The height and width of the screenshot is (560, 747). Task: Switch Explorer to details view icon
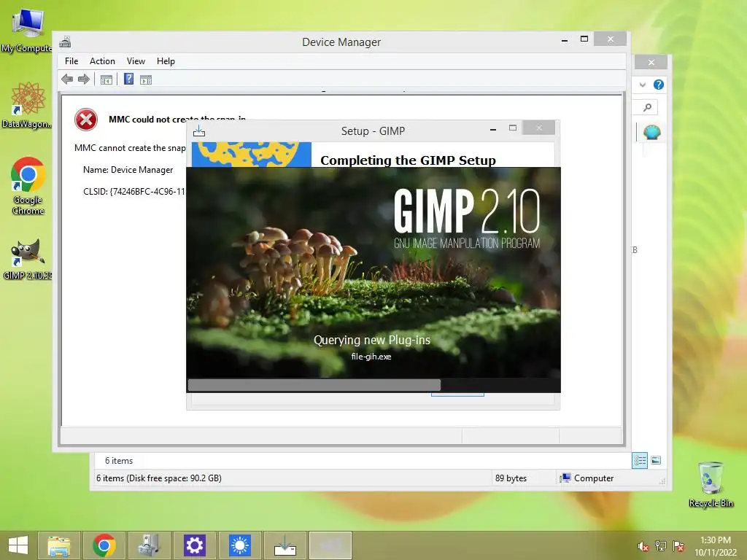tap(640, 460)
